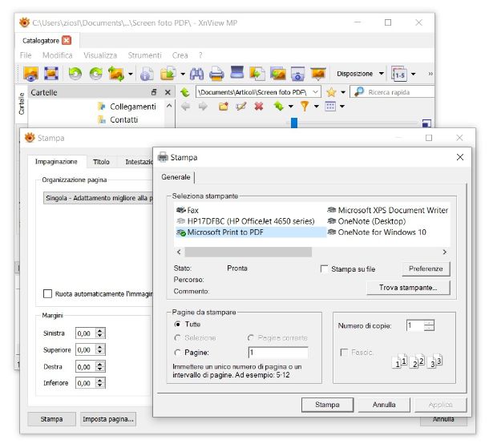The width and height of the screenshot is (489, 448).
Task: Open the File menu
Action: pos(26,55)
